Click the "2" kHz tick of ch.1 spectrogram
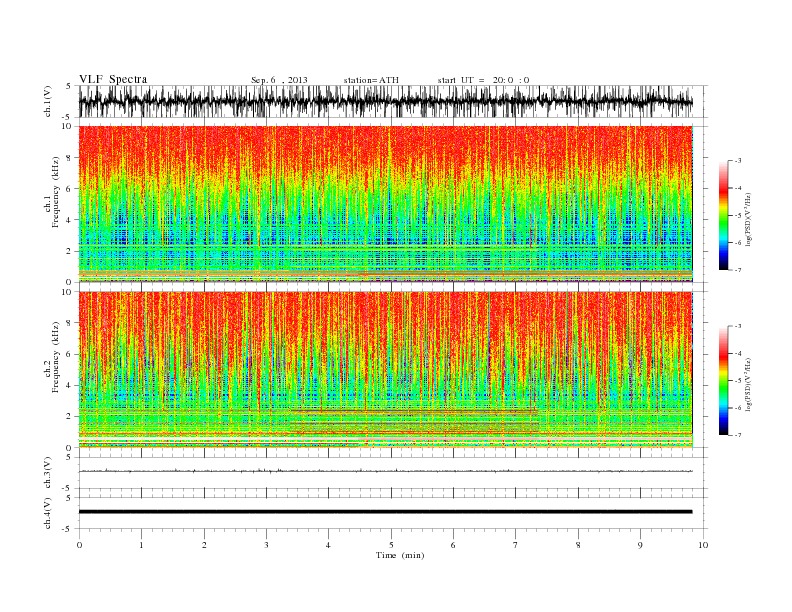This screenshot has height=612, width=792. (70, 251)
